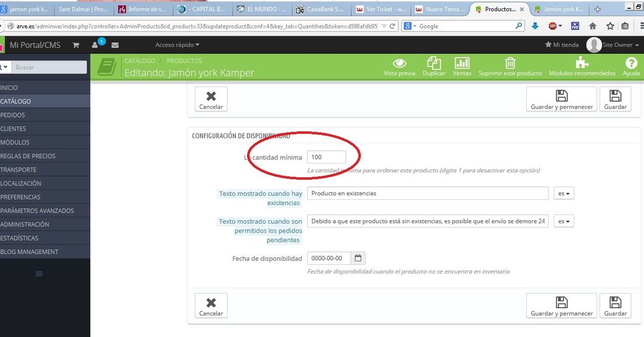Open LOCALIZACIÓN sidebar menu
The image size is (644, 337).
coord(44,183)
